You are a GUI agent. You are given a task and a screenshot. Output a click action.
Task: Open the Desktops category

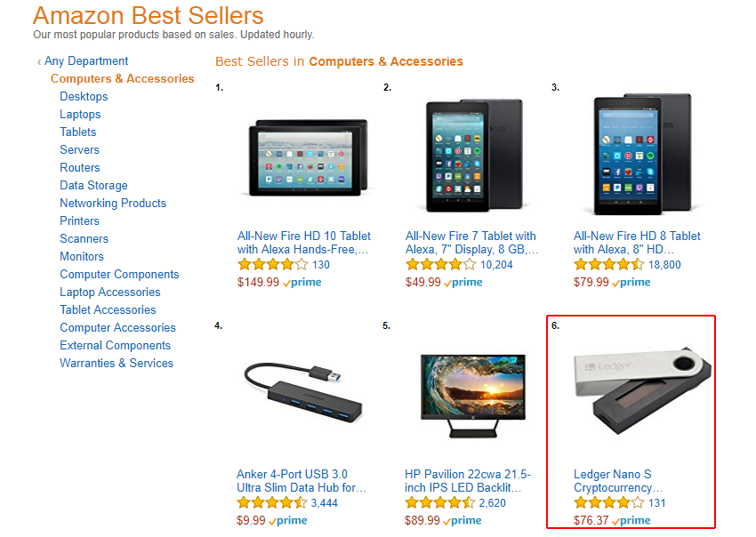coord(84,97)
